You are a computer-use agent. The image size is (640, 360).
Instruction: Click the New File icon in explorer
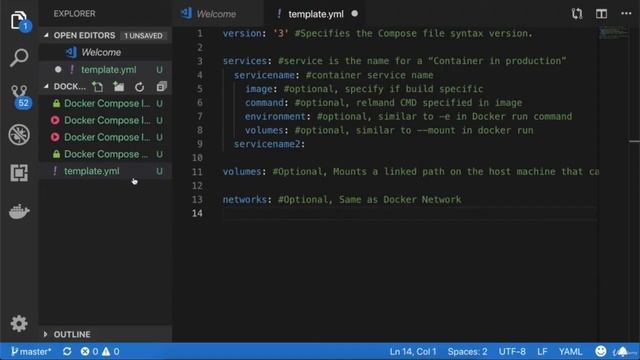pos(97,87)
